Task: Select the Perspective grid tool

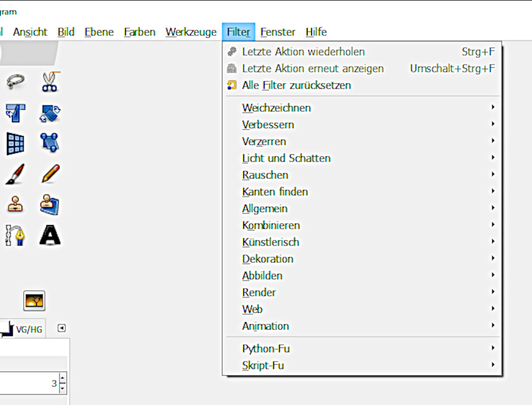Action: point(16,143)
